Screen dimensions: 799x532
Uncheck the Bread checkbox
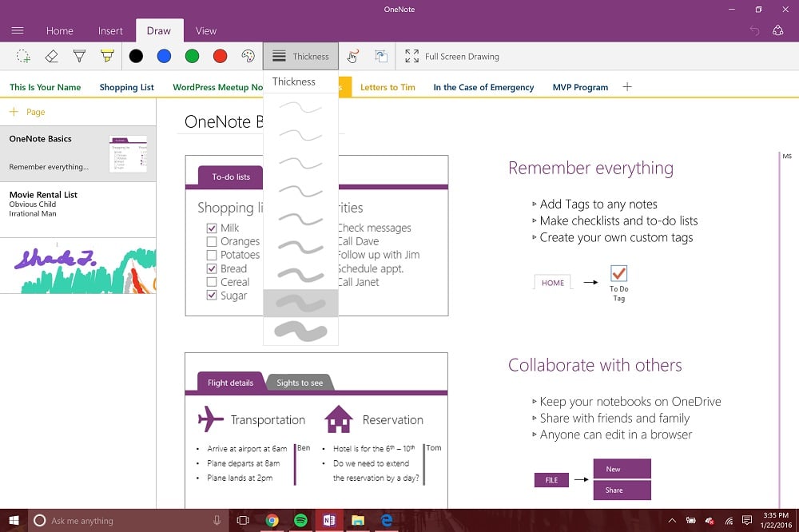pos(212,268)
